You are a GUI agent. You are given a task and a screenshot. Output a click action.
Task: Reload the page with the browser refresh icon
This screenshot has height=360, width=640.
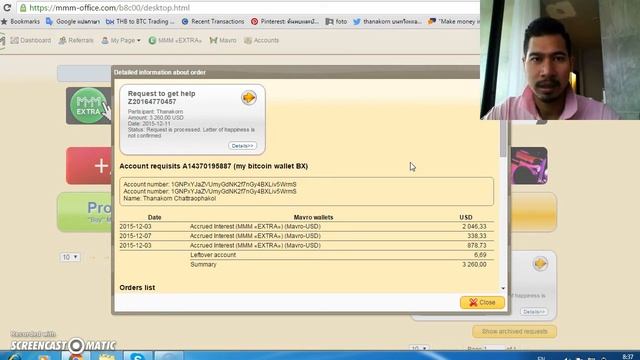pos(7,7)
